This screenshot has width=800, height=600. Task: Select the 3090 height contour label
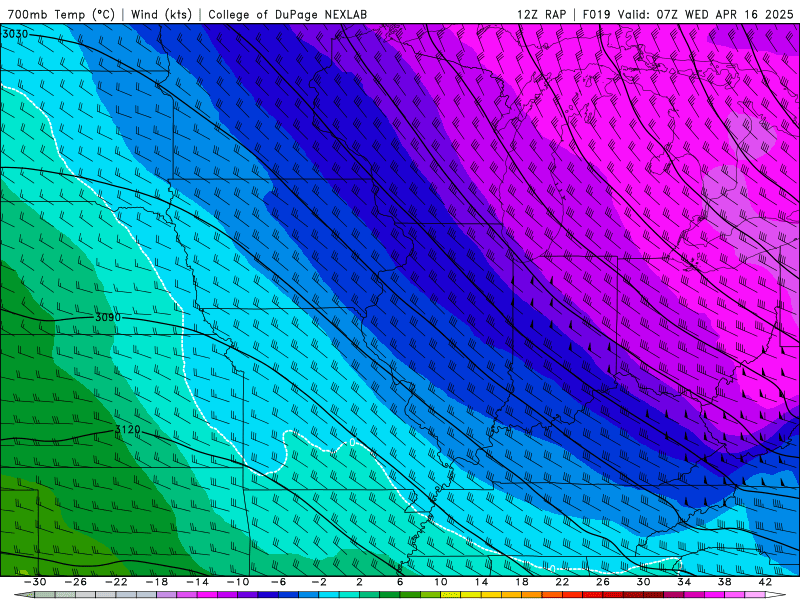(x=108, y=317)
